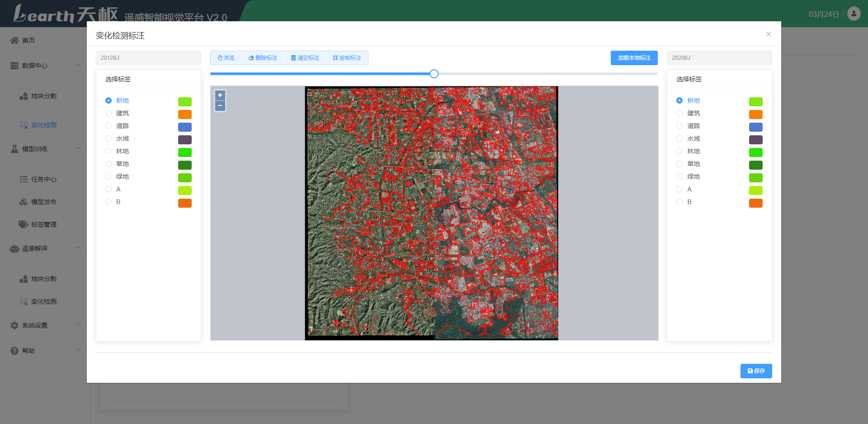Click the image opacity slider handle
This screenshot has height=424, width=868.
point(434,74)
